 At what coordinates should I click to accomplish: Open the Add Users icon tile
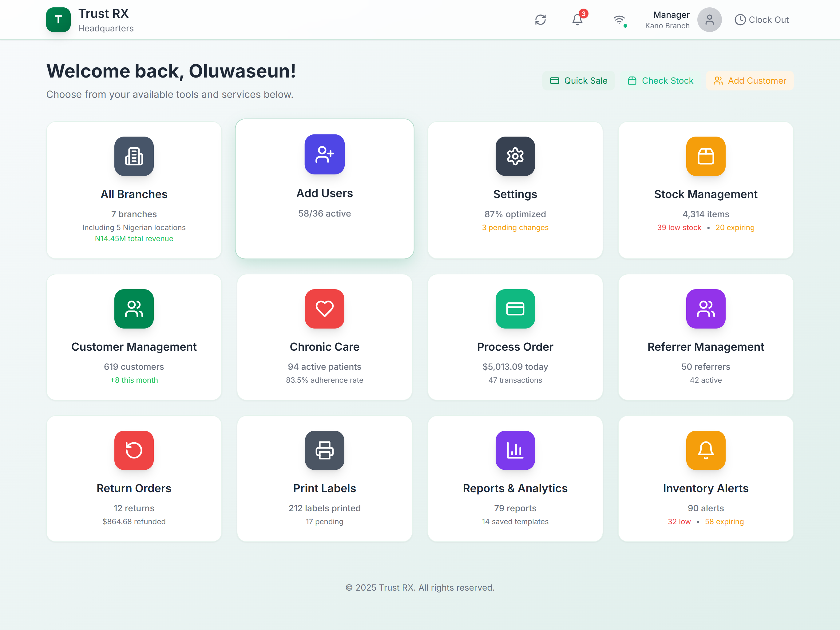pyautogui.click(x=324, y=154)
